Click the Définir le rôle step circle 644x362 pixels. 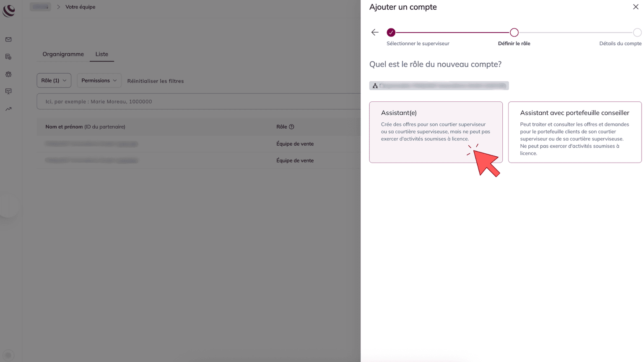(514, 32)
